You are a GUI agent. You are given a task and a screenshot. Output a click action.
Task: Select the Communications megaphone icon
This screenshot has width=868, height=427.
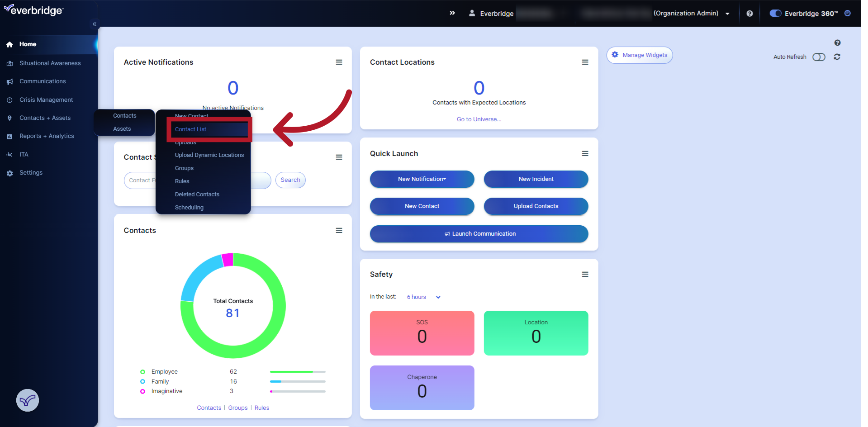click(x=9, y=81)
